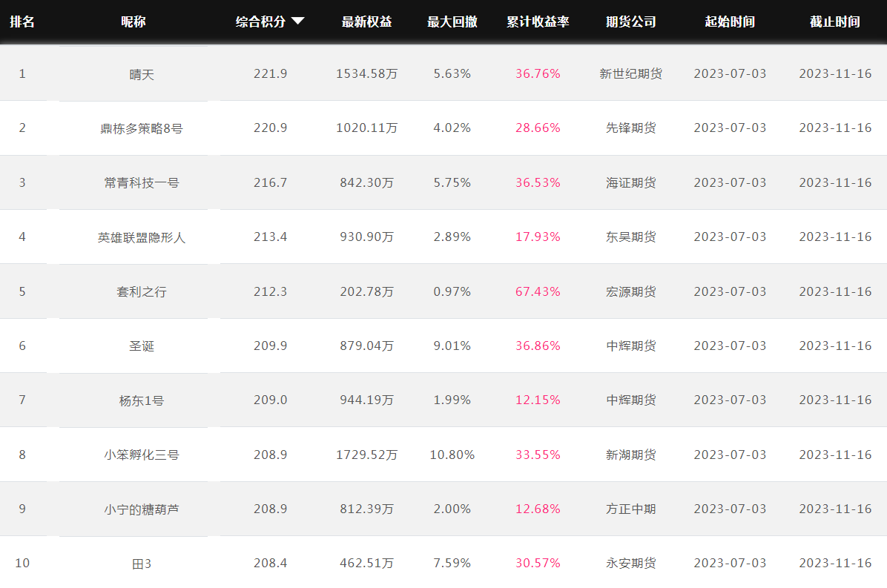Click equity value 1534.58万
The height and width of the screenshot is (588, 887).
[366, 73]
